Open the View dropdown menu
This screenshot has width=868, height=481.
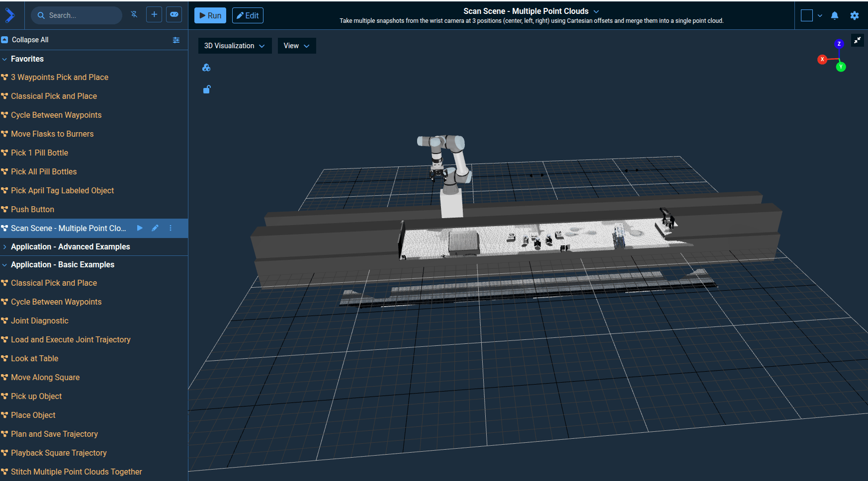296,46
